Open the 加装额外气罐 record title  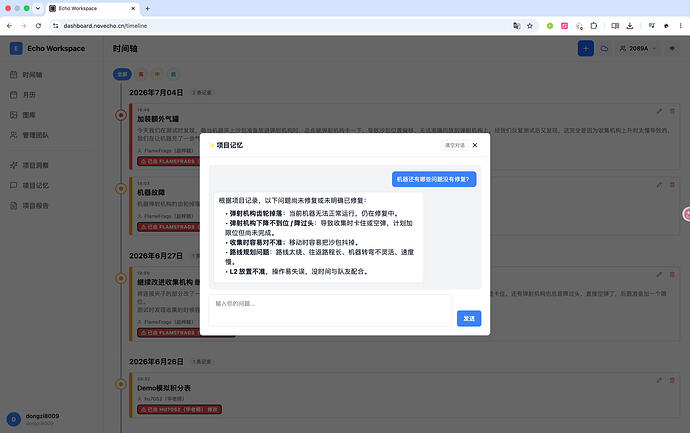(x=158, y=119)
